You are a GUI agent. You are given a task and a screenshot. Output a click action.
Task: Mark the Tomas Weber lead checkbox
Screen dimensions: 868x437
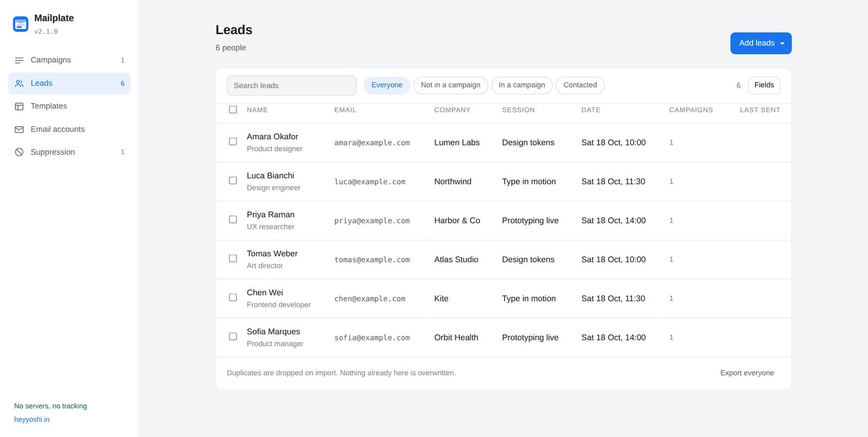click(x=233, y=259)
